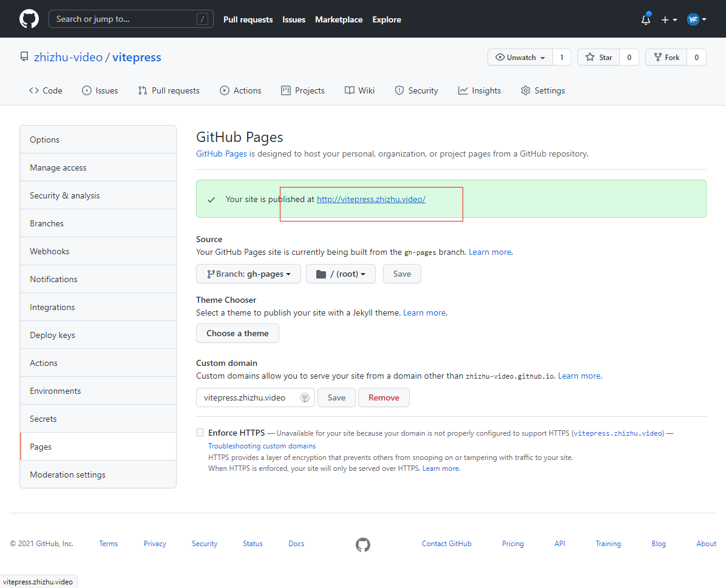Viewport: 726px width, 588px height.
Task: Click Save button next to root folder
Action: [402, 274]
